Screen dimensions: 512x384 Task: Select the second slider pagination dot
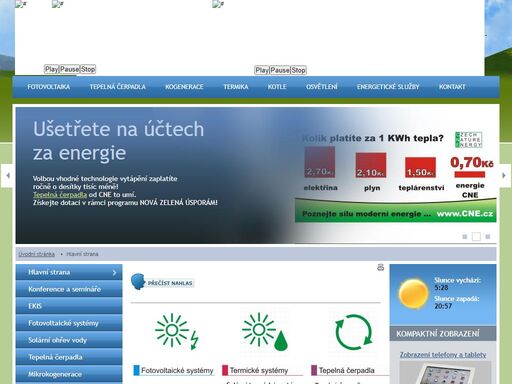(476, 237)
